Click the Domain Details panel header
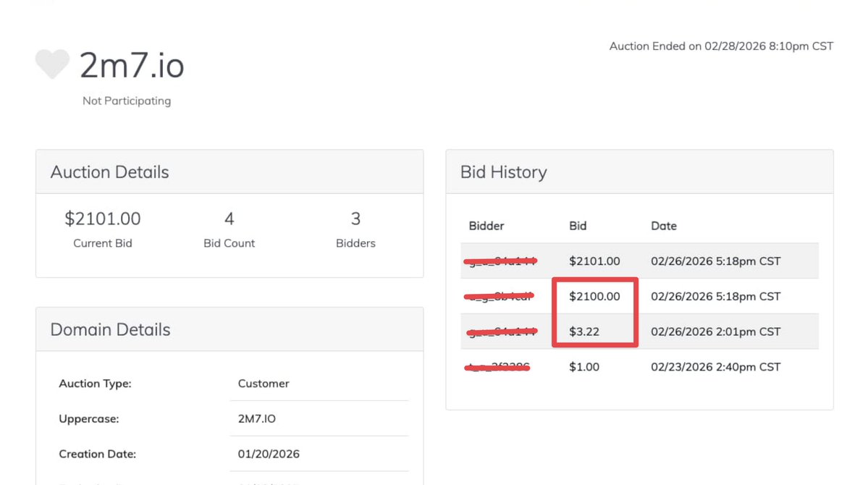The image size is (868, 485). (229, 329)
